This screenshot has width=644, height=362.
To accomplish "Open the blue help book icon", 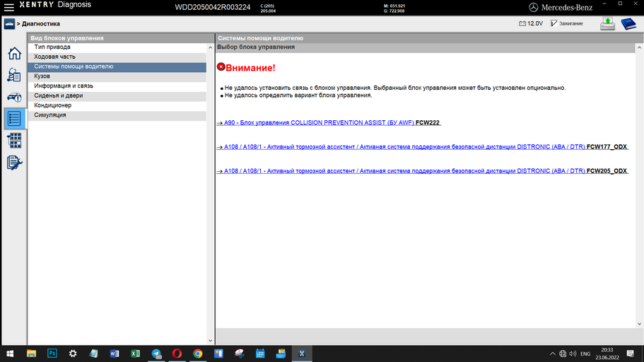I will 628,23.
